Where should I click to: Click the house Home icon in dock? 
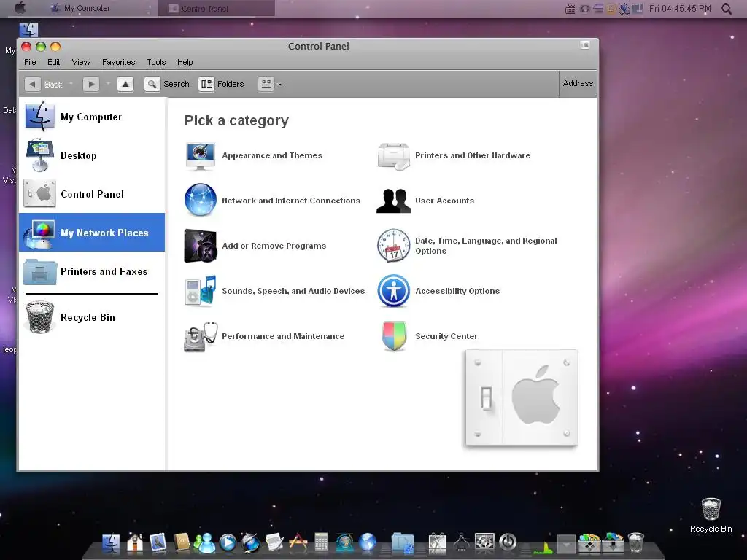(135, 542)
